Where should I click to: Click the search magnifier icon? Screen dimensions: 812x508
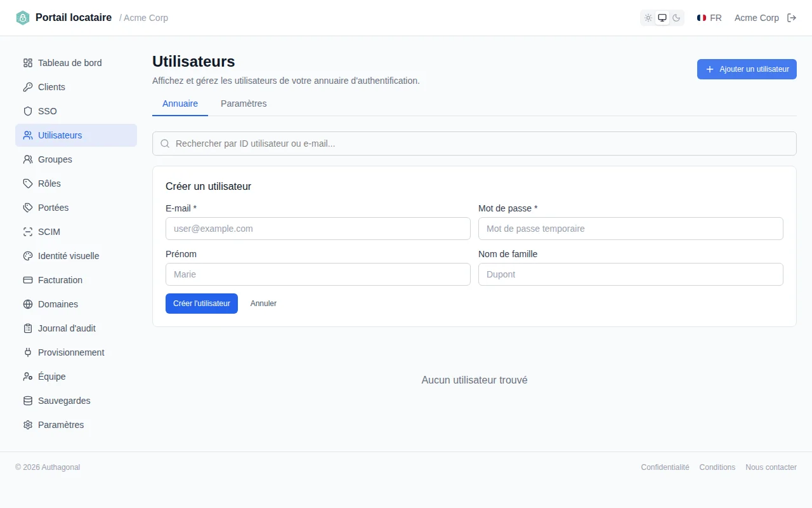tap(165, 144)
